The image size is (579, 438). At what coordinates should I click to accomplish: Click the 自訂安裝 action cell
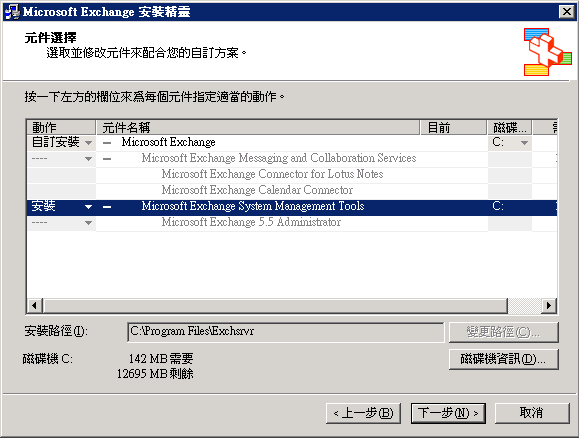point(61,142)
